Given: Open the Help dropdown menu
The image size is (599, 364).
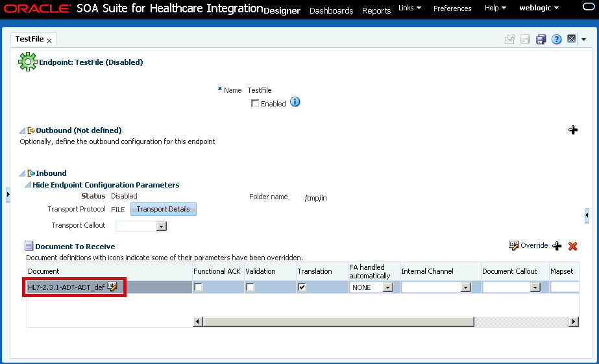Looking at the screenshot, I should pyautogui.click(x=495, y=8).
